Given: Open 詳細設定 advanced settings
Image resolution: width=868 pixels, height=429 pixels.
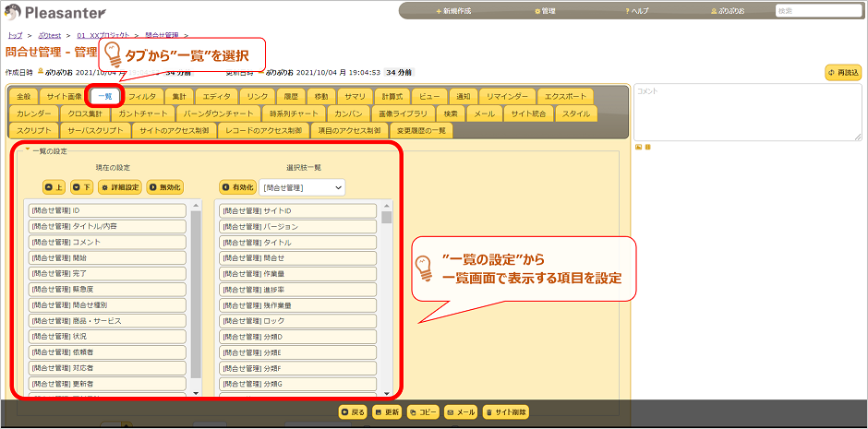Looking at the screenshot, I should (120, 187).
